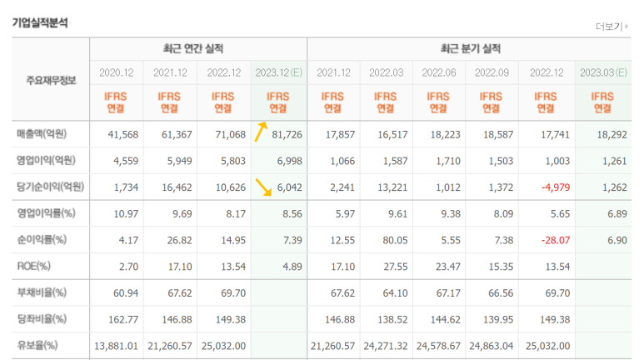This screenshot has width=644, height=360.
Task: Click quarterly revenue value 16,517
Action: coord(392,134)
